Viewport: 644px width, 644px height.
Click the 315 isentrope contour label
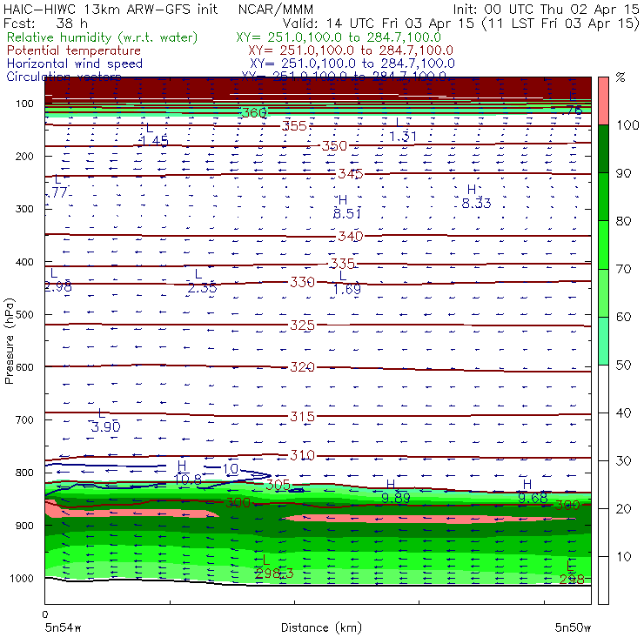[x=303, y=417]
